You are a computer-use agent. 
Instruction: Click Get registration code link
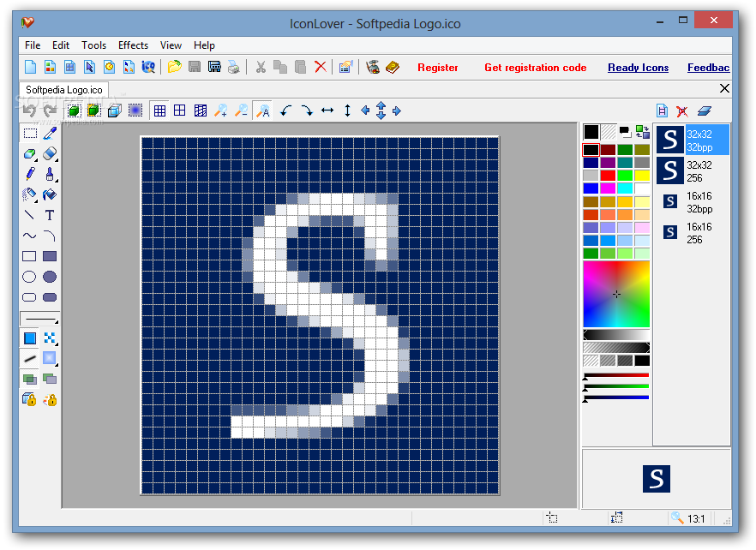click(x=535, y=68)
